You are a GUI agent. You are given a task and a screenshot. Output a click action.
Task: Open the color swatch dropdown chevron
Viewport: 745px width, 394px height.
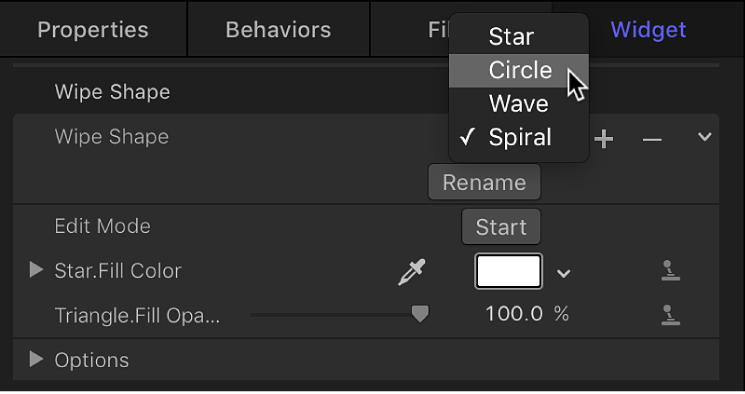click(x=564, y=274)
